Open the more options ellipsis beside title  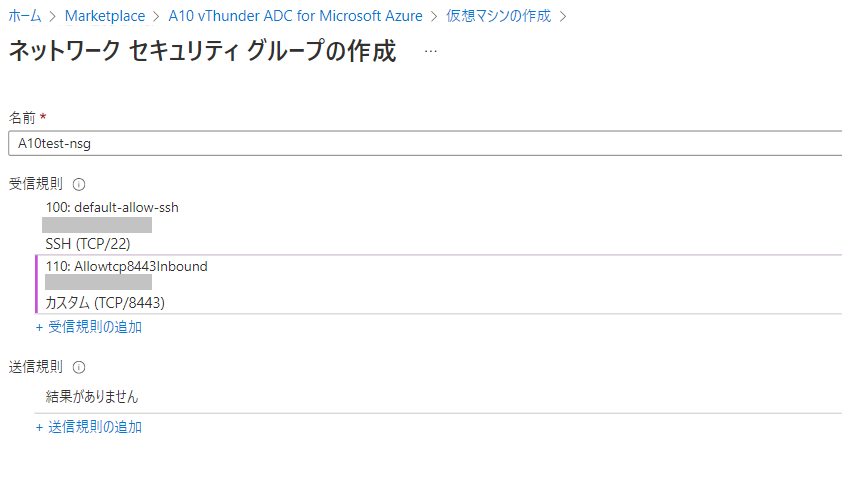[431, 52]
